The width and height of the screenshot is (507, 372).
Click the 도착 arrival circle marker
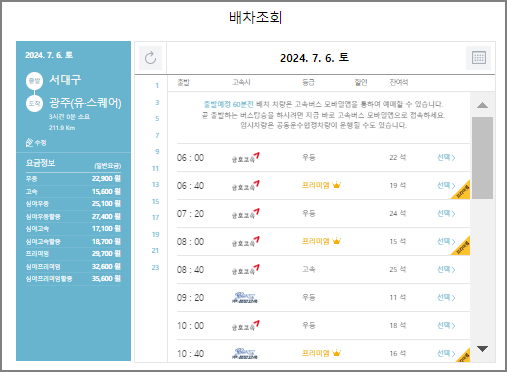tap(34, 104)
